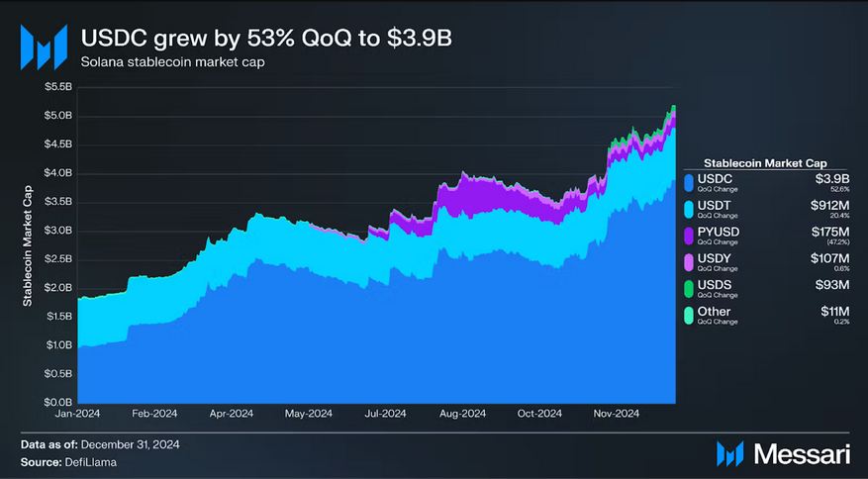Select the USDY legend color marker
Viewport: 868px width, 479px height.
pyautogui.click(x=689, y=262)
